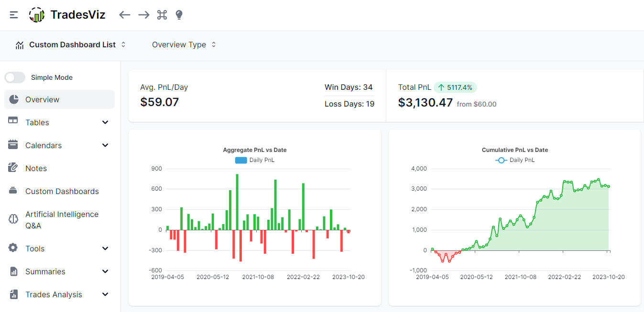
Task: Click the $59.07 value
Action: point(160,102)
